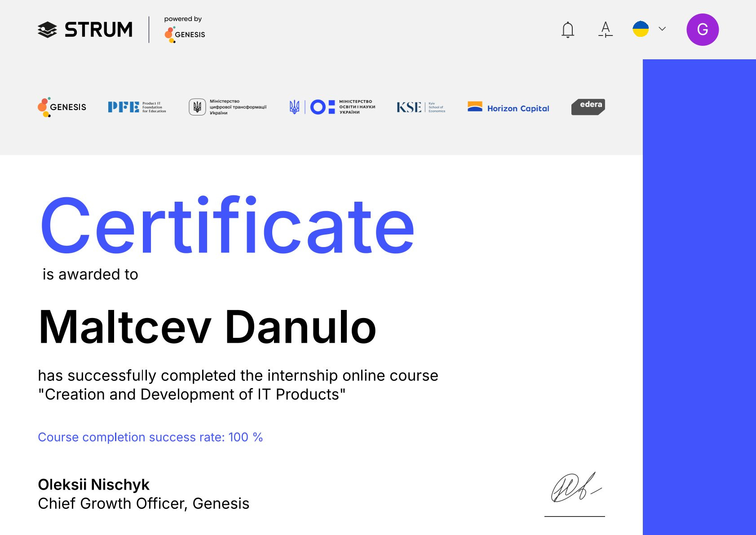
Task: Click the Ministry of Digital Transformation logo
Action: click(228, 107)
